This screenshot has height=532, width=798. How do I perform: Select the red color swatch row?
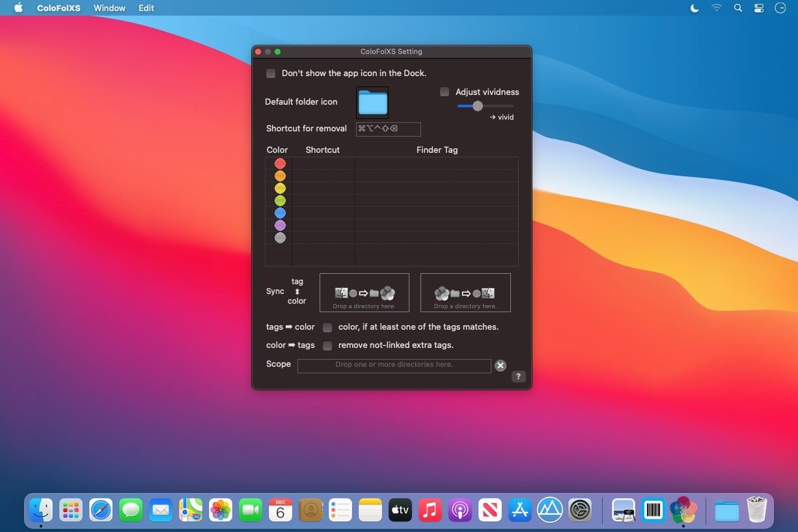point(280,164)
